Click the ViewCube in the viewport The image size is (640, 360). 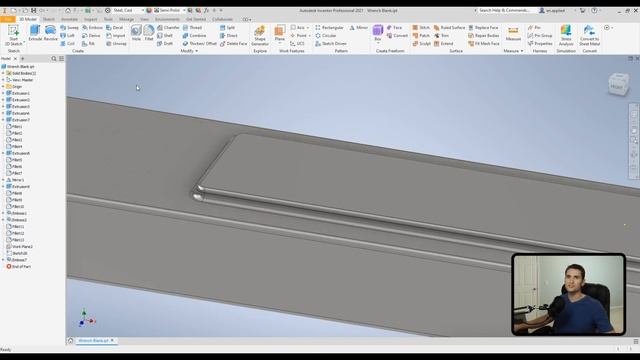(618, 85)
